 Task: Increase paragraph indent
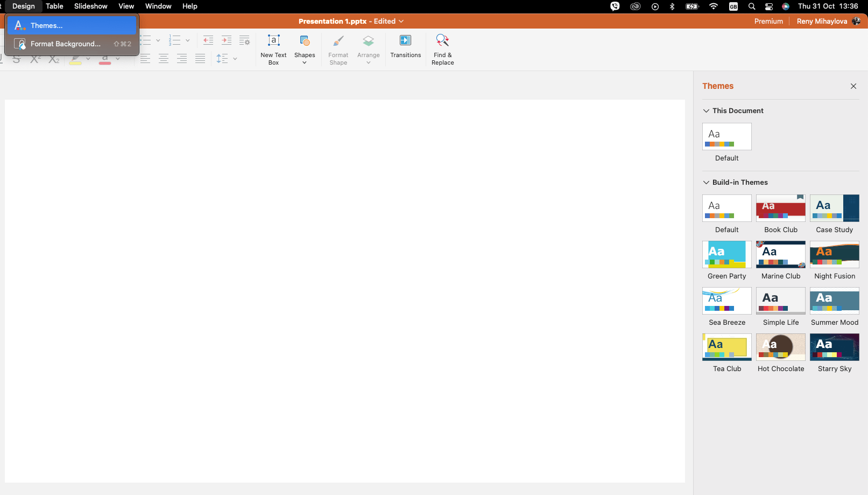[226, 40]
